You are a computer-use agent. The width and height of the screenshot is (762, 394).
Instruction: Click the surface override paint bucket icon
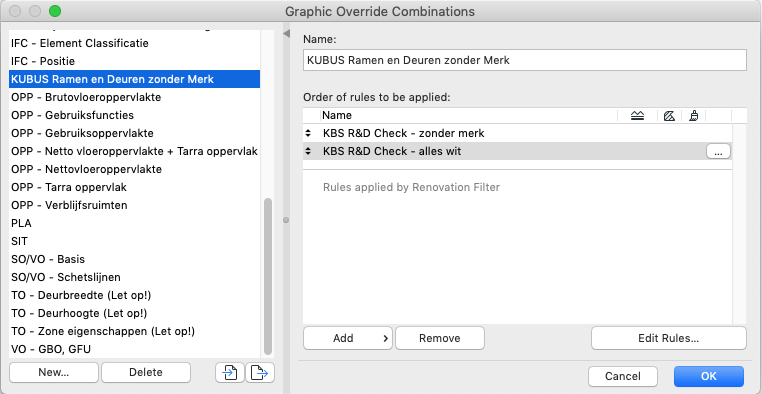point(694,116)
